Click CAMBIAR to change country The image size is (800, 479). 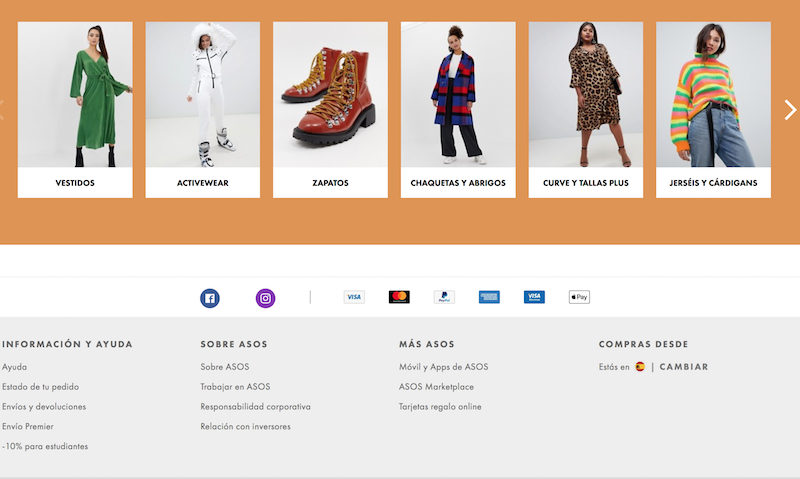pyautogui.click(x=684, y=367)
